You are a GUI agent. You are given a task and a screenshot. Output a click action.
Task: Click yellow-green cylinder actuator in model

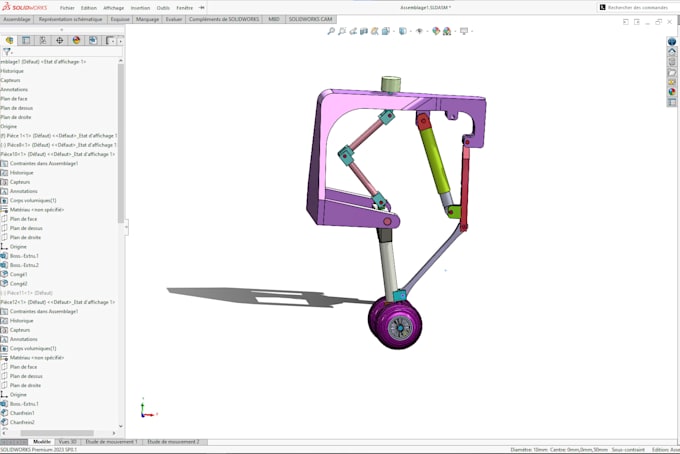(435, 160)
